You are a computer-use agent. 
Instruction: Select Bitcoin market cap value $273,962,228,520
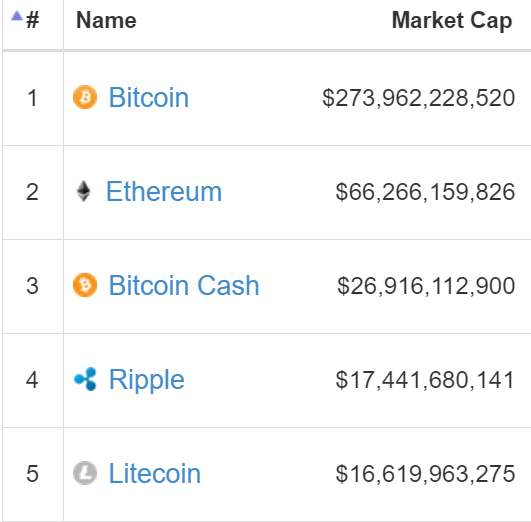pyautogui.click(x=419, y=98)
